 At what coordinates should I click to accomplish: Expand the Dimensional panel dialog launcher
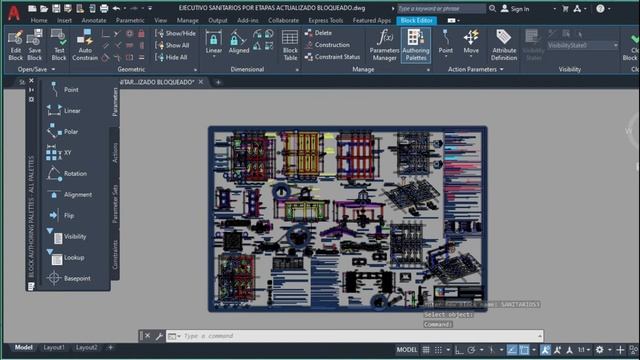(297, 70)
